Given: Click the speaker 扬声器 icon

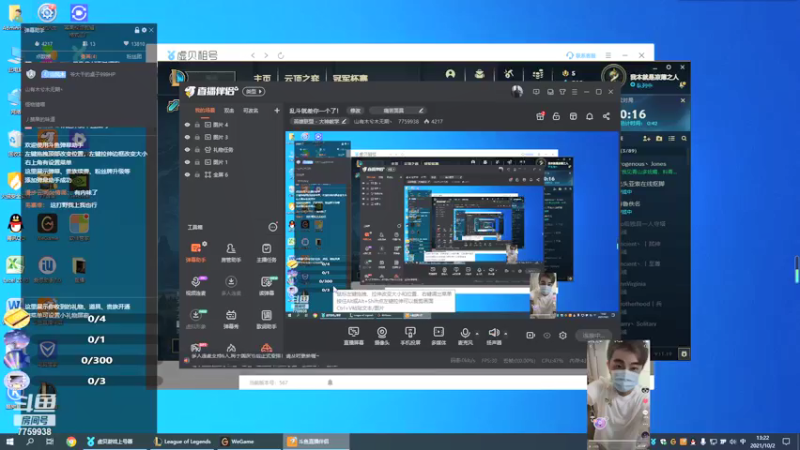Looking at the screenshot, I should 493,333.
